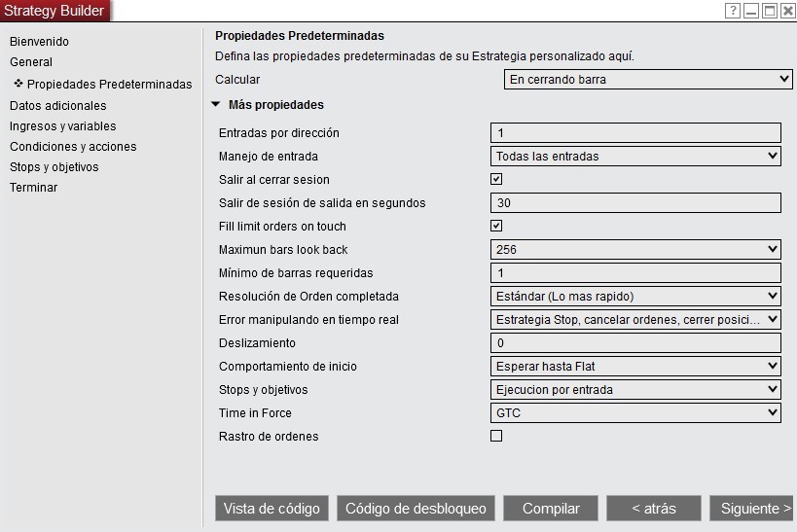Go to Bienvenido page

[x=39, y=42]
